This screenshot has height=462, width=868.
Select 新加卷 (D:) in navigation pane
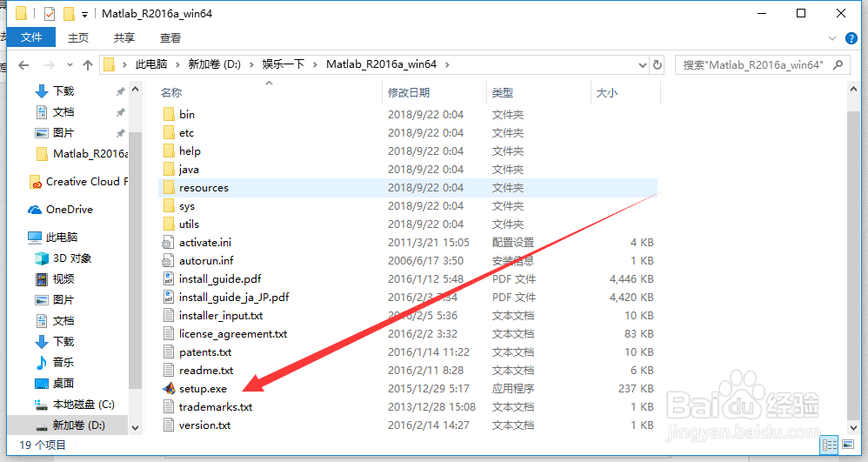[70, 425]
